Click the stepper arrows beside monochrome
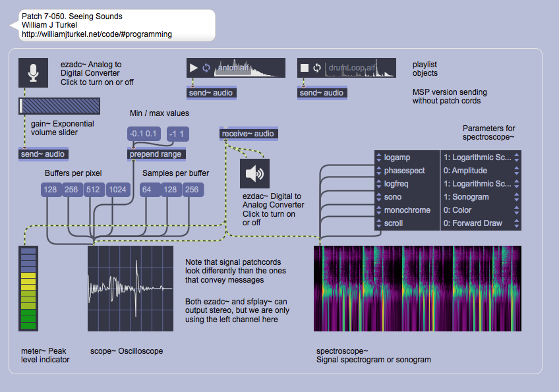559x392 pixels. (378, 210)
